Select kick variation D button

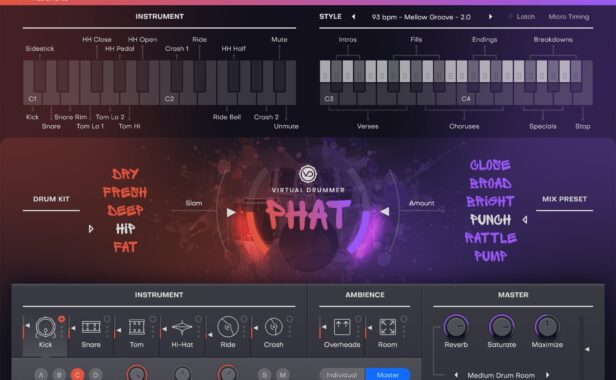95,374
